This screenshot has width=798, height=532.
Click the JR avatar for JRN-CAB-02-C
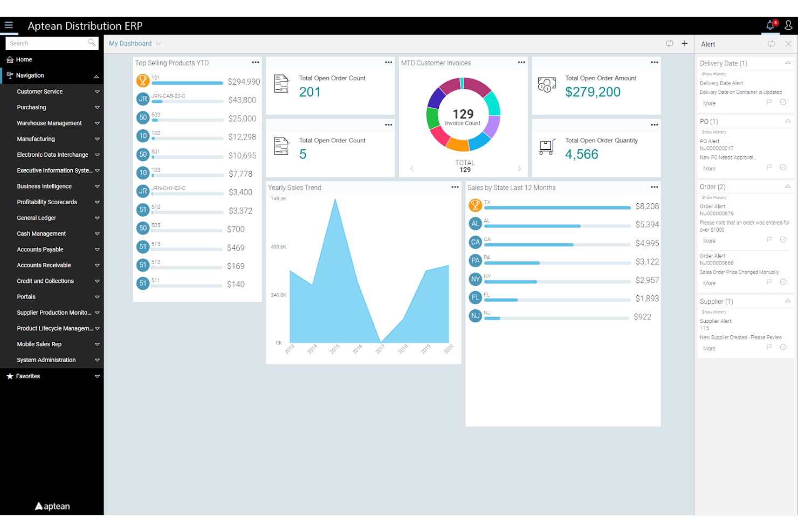pyautogui.click(x=143, y=99)
